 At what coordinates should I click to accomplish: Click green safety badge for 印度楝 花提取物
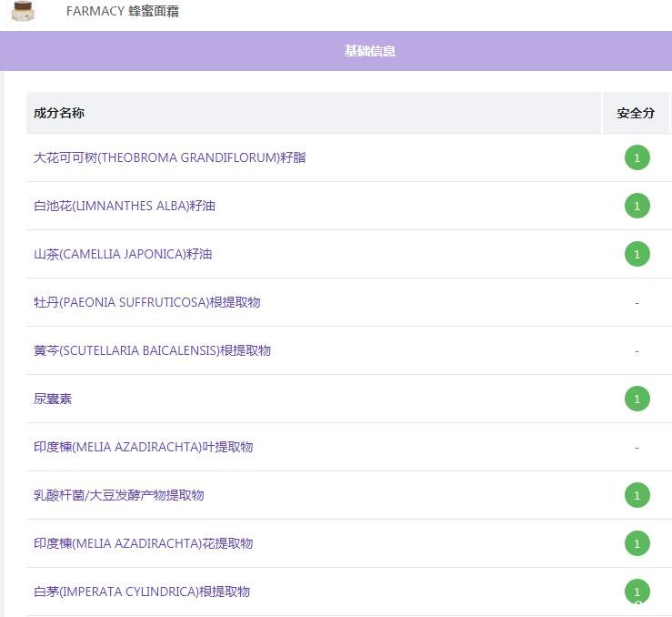coord(637,543)
